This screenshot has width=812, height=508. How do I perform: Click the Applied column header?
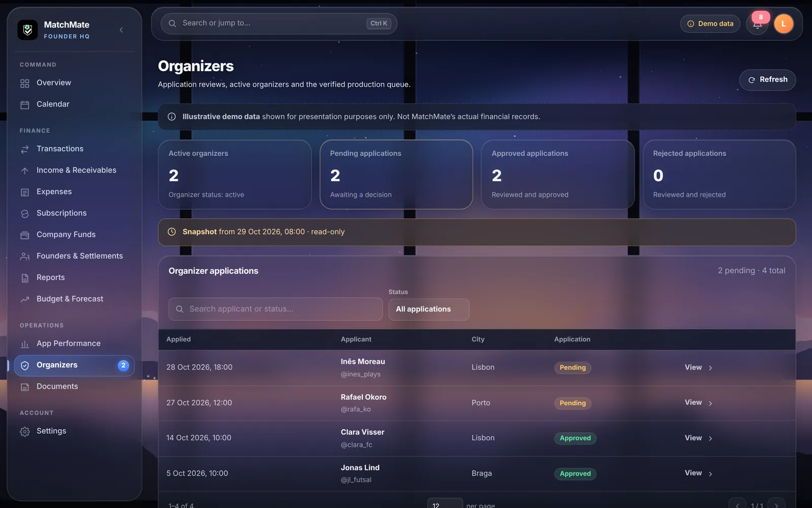pos(179,339)
